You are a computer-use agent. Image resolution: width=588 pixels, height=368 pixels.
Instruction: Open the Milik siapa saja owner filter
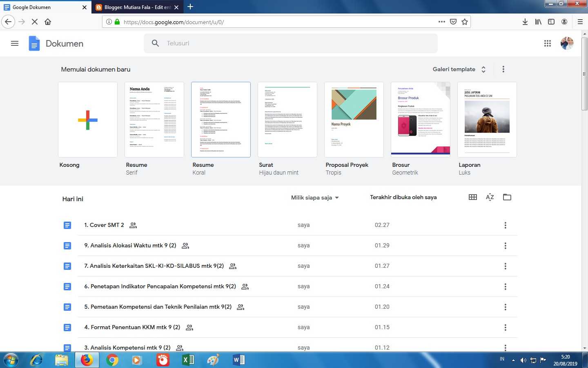(x=315, y=197)
